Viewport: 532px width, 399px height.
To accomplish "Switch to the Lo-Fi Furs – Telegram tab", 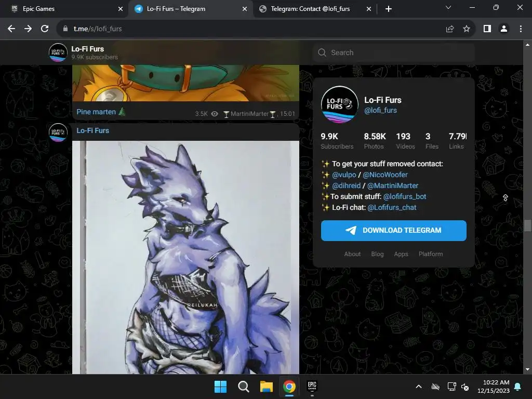I will [190, 9].
